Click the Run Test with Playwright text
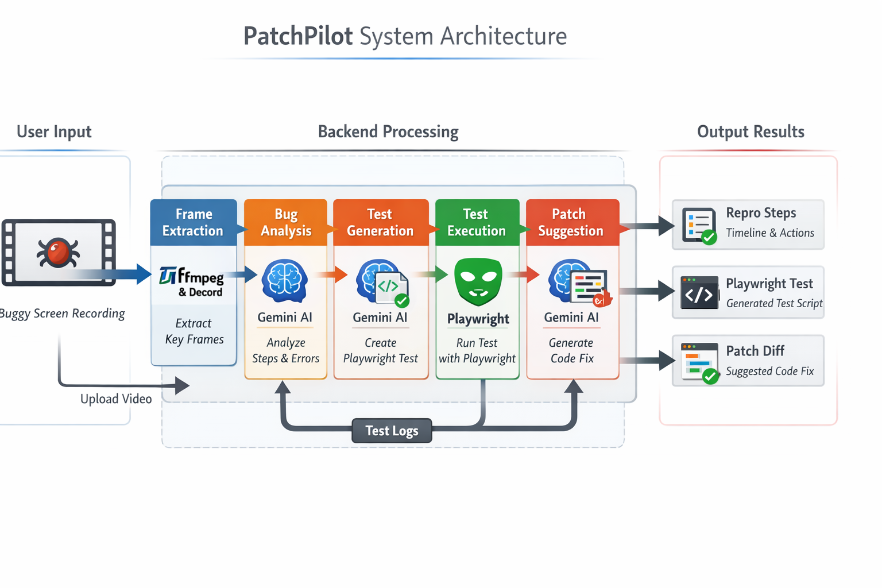 [x=477, y=350]
